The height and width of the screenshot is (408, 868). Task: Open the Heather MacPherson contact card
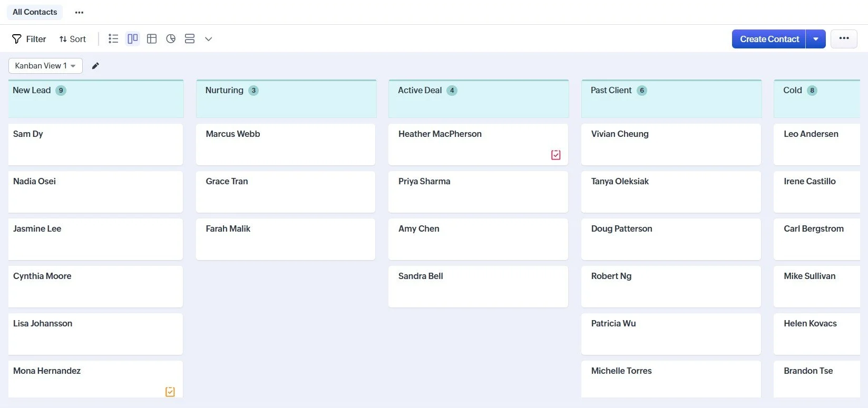click(x=478, y=145)
